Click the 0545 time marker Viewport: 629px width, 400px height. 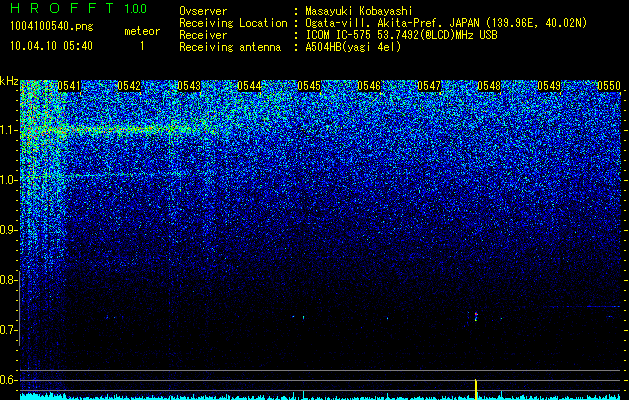click(x=309, y=86)
